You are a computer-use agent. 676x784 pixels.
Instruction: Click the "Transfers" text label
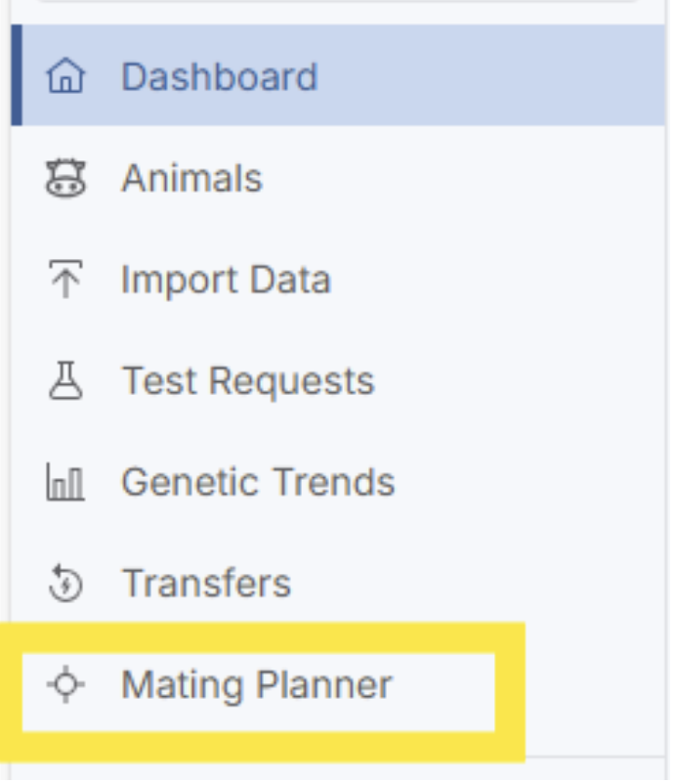tap(206, 585)
